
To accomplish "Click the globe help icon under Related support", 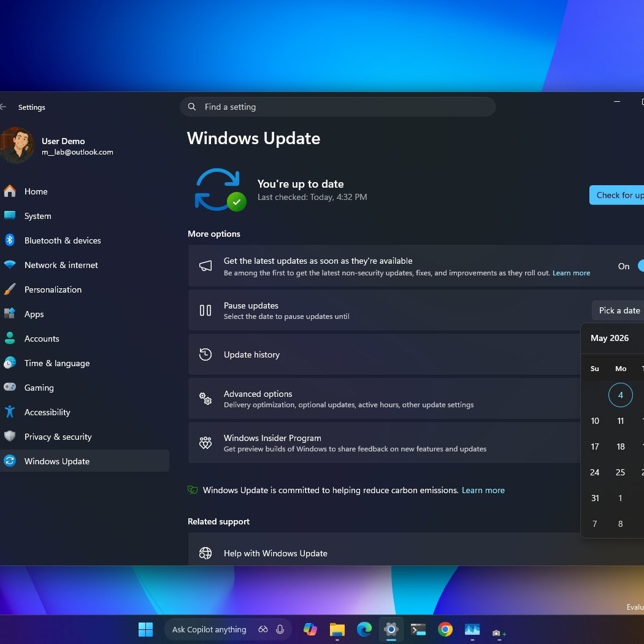I will click(x=205, y=553).
